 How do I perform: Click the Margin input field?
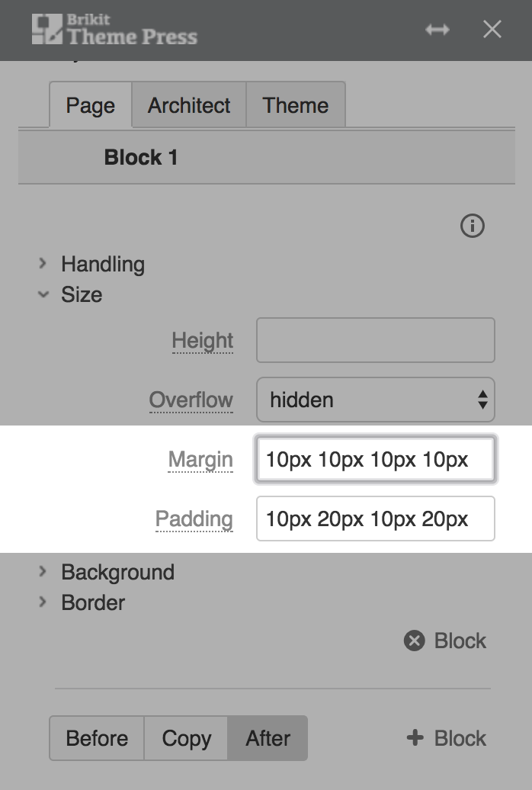click(x=376, y=460)
